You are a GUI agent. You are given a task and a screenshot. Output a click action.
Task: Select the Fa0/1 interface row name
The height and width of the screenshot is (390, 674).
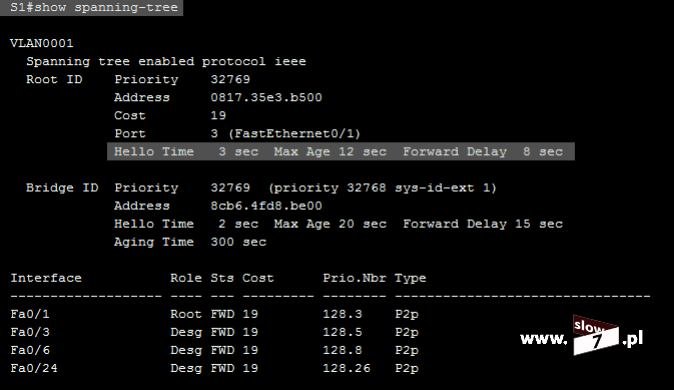tap(30, 314)
